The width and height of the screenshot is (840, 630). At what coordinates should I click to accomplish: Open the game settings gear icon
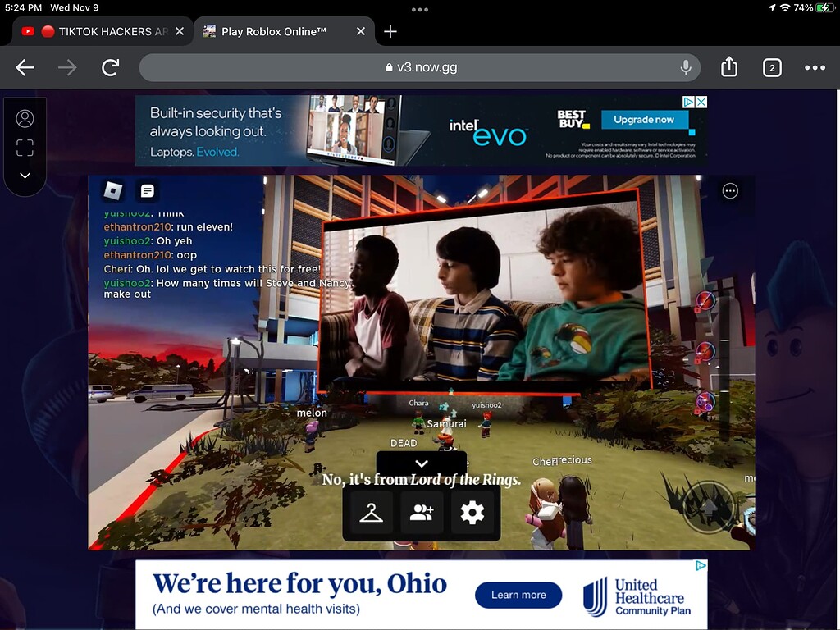tap(474, 513)
